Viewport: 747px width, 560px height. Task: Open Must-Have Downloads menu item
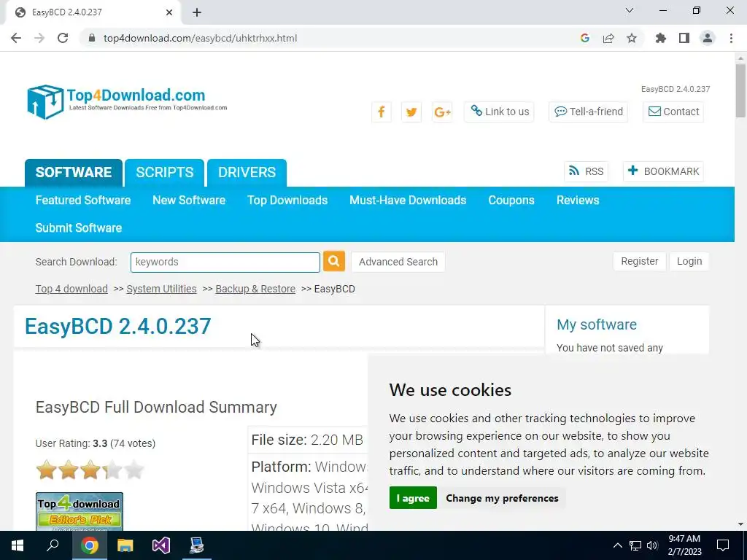coord(408,200)
